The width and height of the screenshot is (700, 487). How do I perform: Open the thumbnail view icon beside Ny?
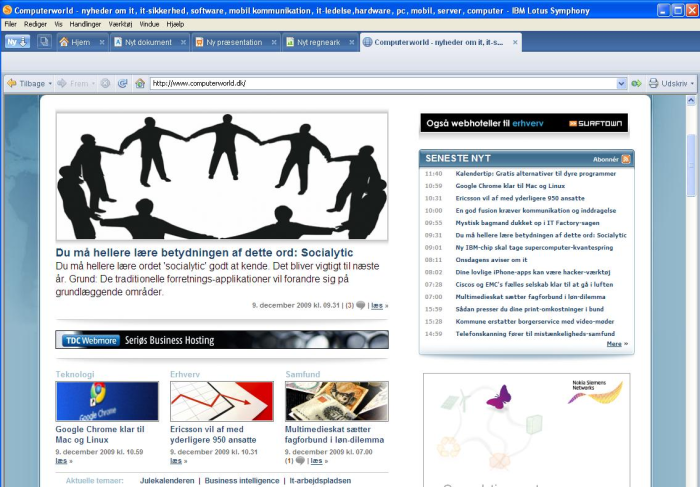pyautogui.click(x=44, y=42)
